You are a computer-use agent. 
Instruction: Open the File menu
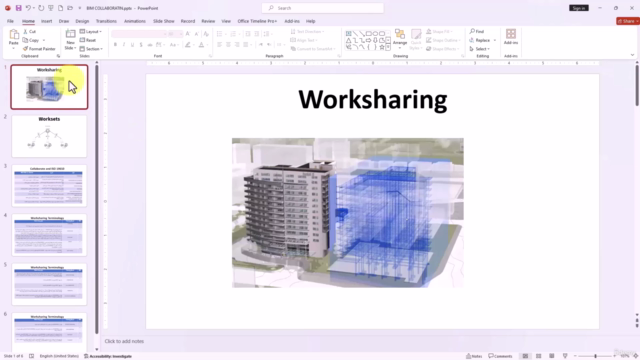click(10, 21)
